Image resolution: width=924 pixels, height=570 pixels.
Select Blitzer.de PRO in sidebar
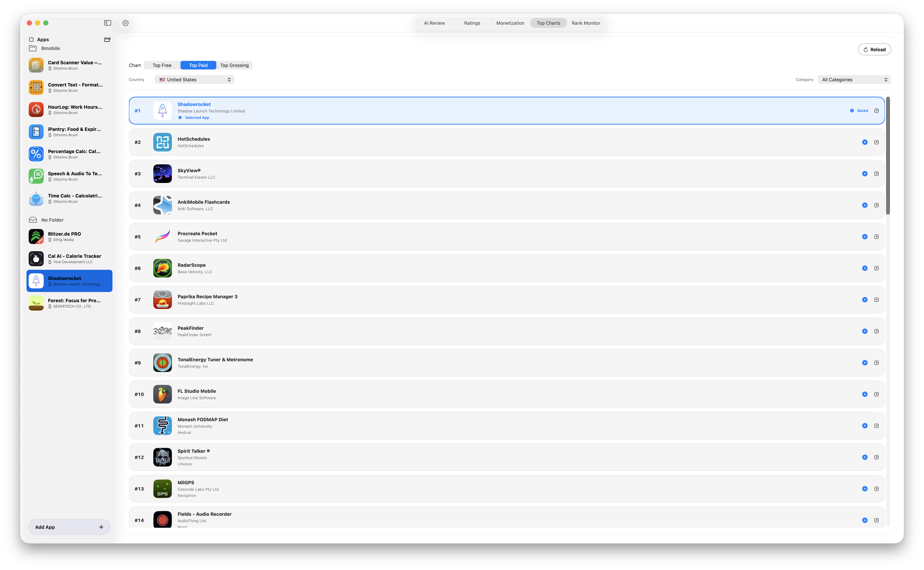[69, 237]
